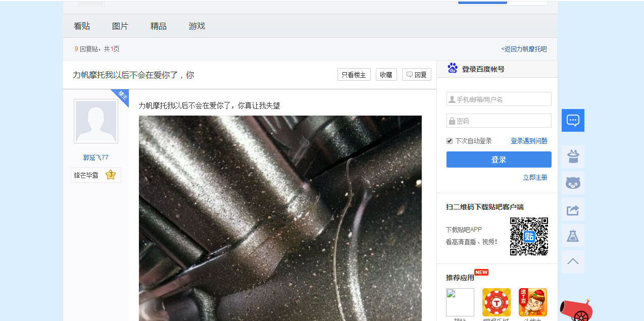The image size is (644, 321).
Task: Open the 返回力帆摩托吧 link
Action: [x=524, y=49]
